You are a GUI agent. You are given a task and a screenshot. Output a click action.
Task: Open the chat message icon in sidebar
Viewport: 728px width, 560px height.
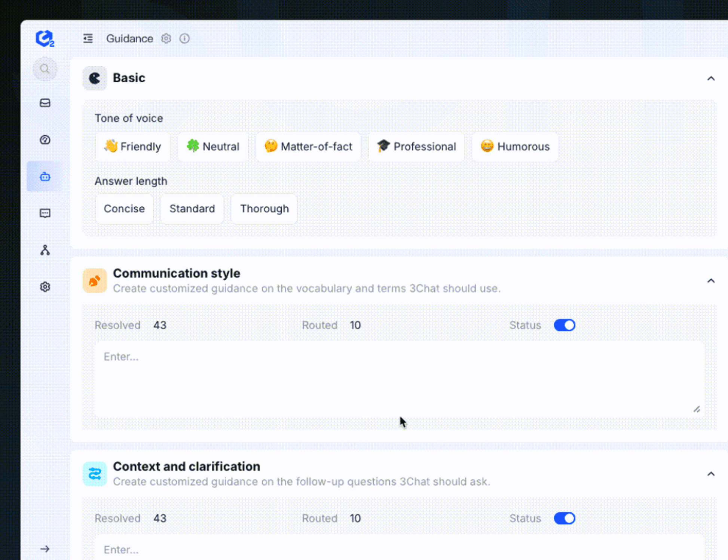click(x=45, y=213)
